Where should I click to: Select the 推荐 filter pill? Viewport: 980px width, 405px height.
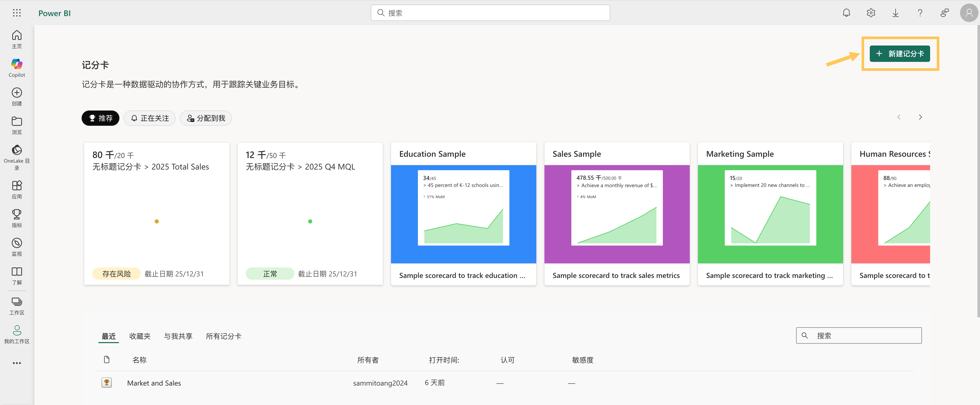101,118
